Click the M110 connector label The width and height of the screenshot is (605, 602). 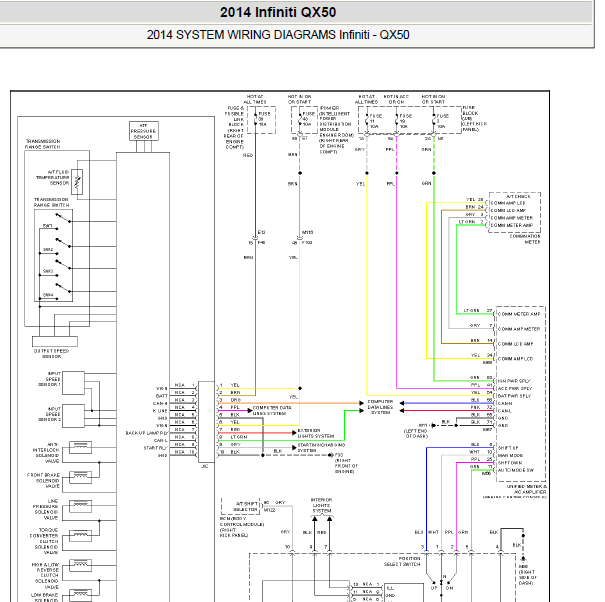(308, 232)
